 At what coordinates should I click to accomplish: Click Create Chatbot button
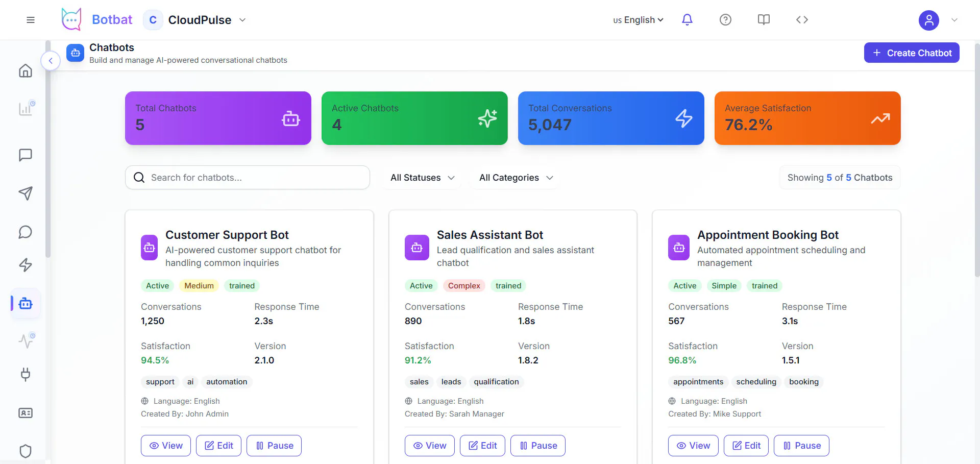(912, 53)
